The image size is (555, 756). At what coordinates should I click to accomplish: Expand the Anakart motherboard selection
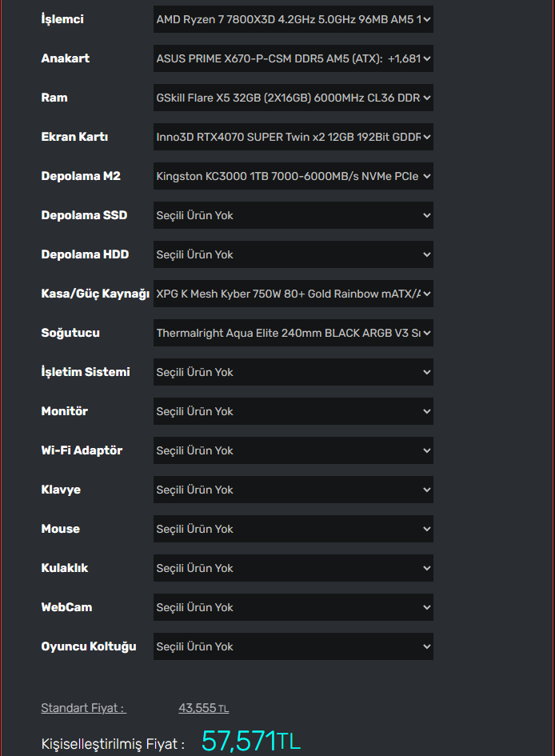[293, 58]
